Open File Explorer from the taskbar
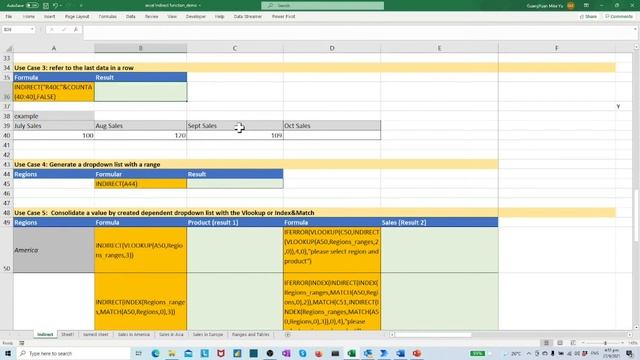Screen dimensions: 640x360 172,353
